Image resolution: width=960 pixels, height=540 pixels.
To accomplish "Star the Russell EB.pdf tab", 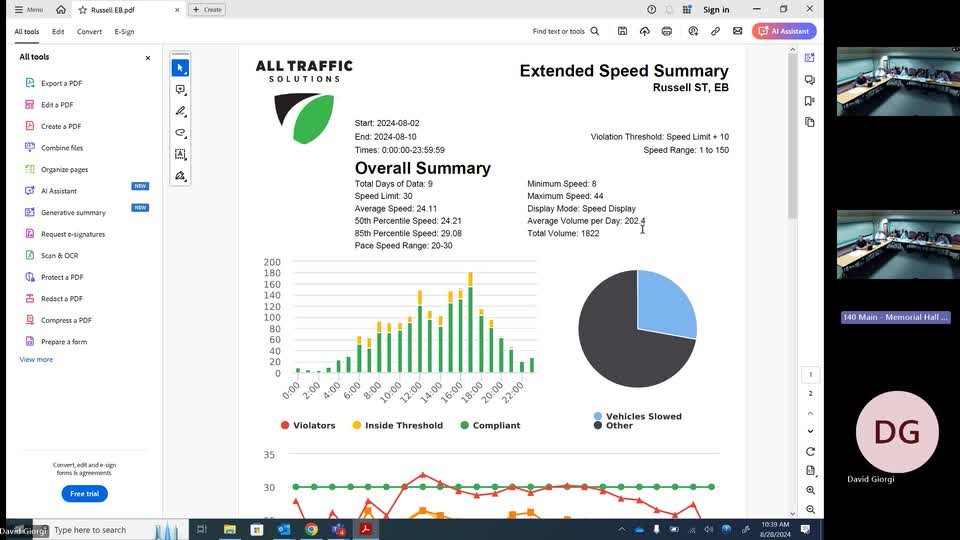I will coord(83,10).
